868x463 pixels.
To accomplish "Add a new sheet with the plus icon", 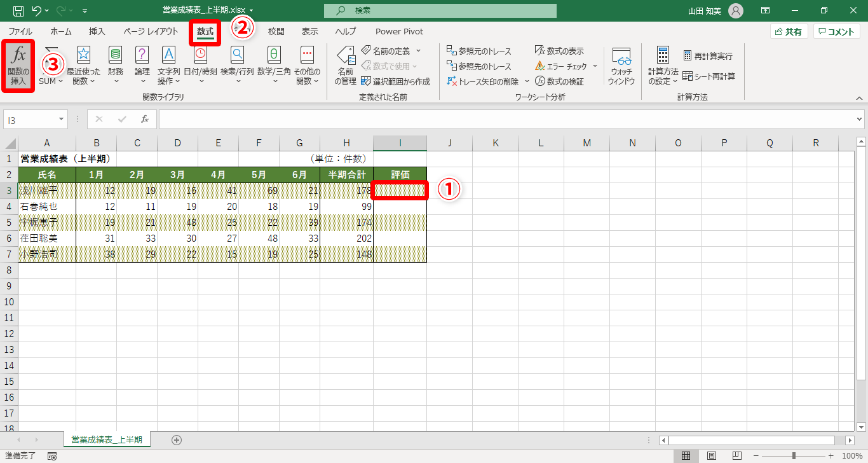I will click(x=177, y=439).
